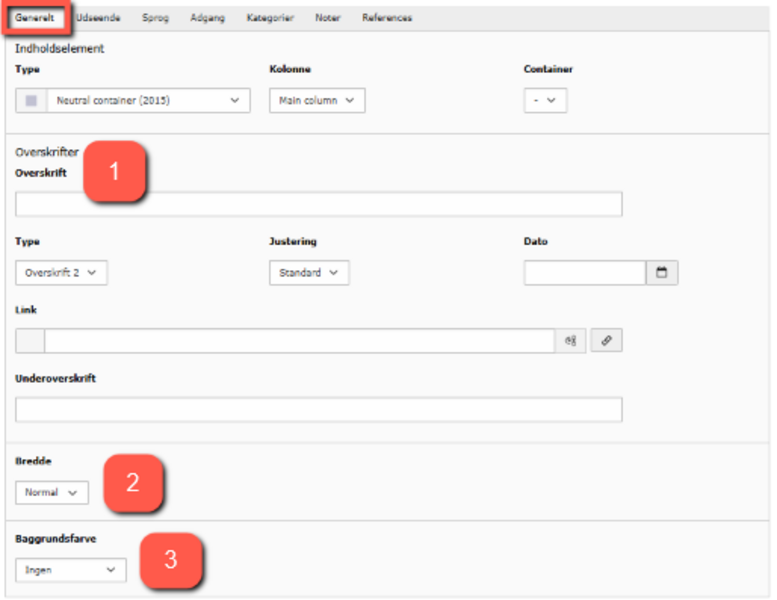The image size is (777, 600).
Task: Click into the Overskrift text field
Action: [x=318, y=205]
